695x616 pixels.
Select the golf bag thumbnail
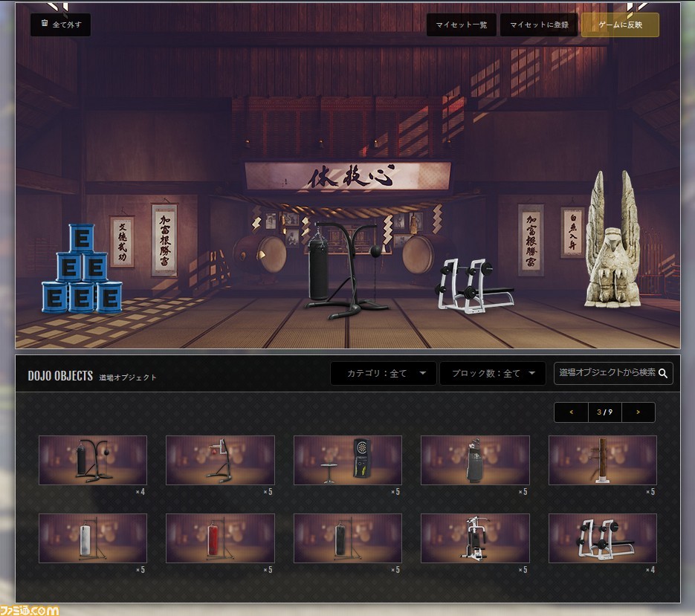[475, 460]
